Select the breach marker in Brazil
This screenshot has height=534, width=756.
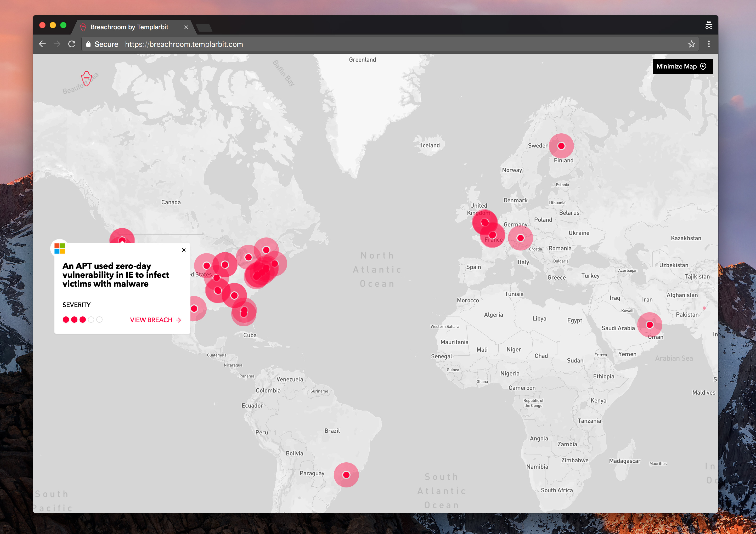pyautogui.click(x=346, y=475)
